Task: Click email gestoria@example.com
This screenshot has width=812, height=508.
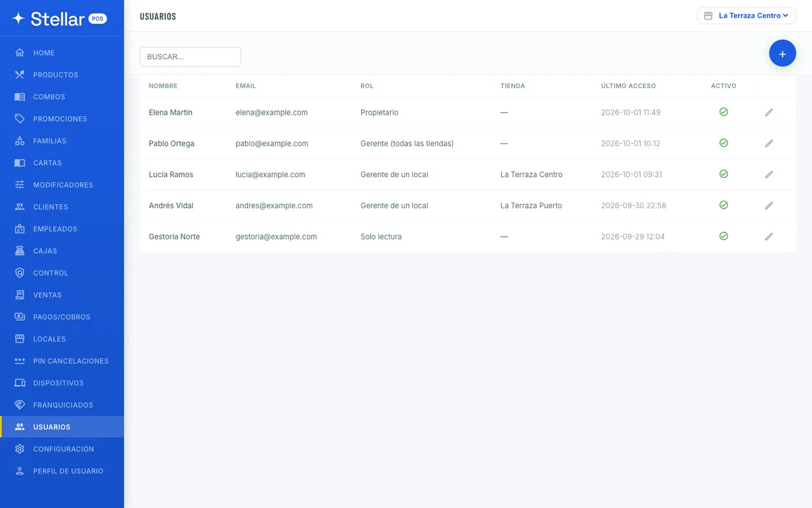Action: [x=276, y=237]
